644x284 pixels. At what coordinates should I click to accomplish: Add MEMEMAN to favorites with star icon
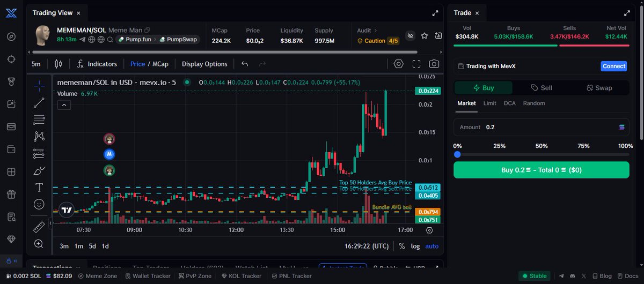(425, 36)
